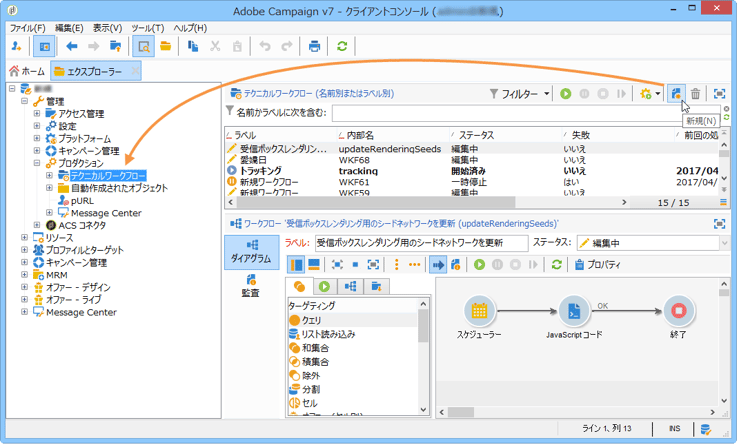Viewport: 750px width, 447px height.
Task: Expand the MRM tree node
Action: 24,274
